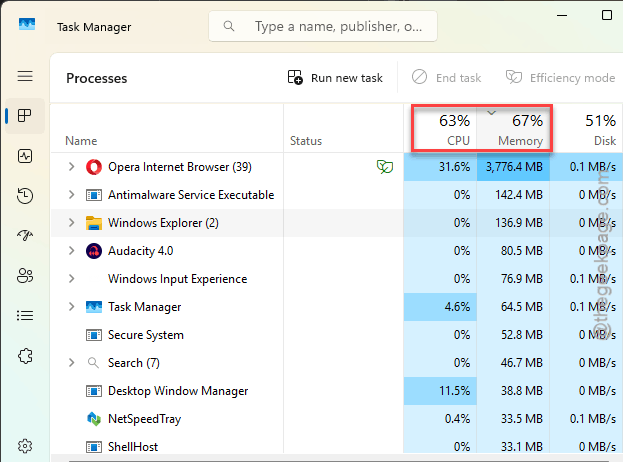Click the 3,776.4 MB memory cell
Viewport: 623px width, 462px height.
click(513, 167)
